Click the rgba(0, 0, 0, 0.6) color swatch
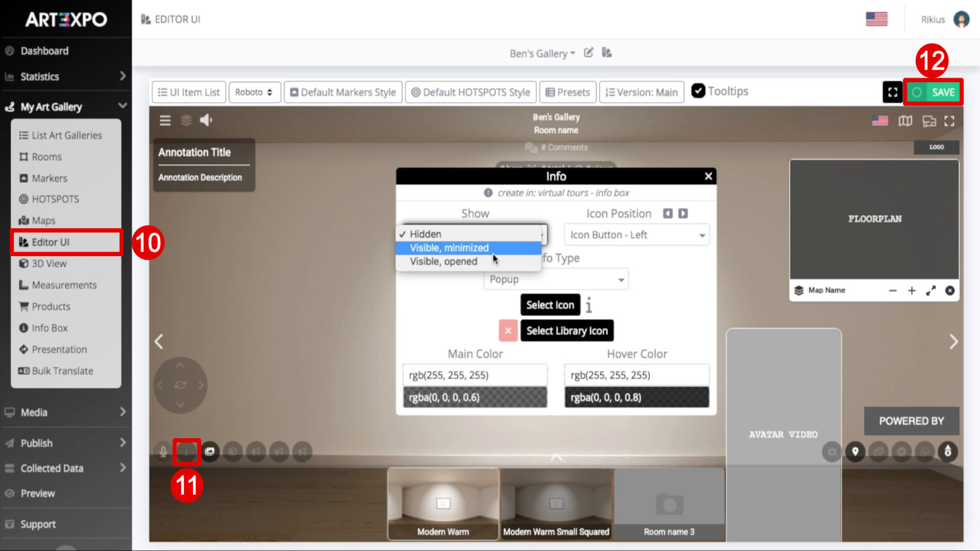Image resolution: width=980 pixels, height=551 pixels. pyautogui.click(x=475, y=397)
